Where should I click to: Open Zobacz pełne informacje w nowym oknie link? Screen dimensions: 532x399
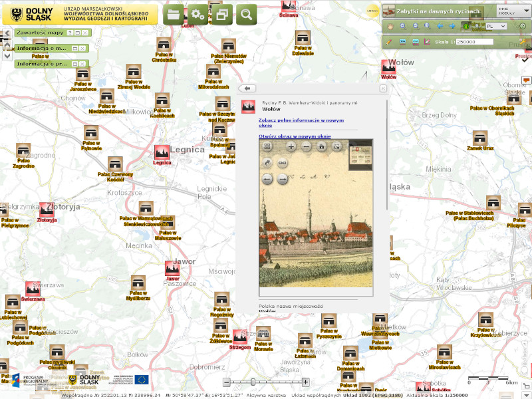coord(301,123)
